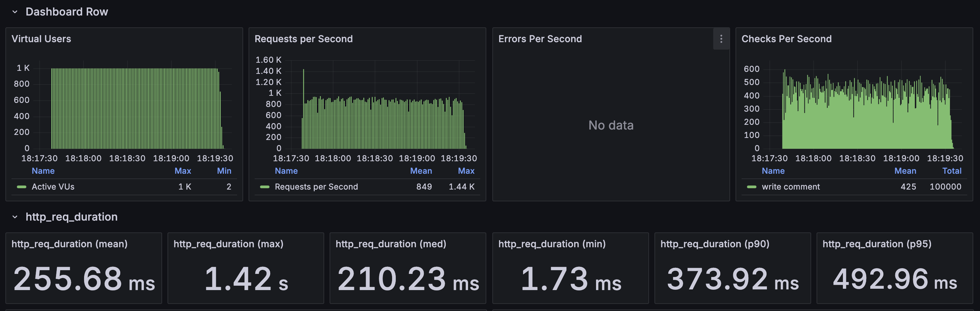
Task: Click the http_req_duration (med) panel title
Action: [391, 244]
